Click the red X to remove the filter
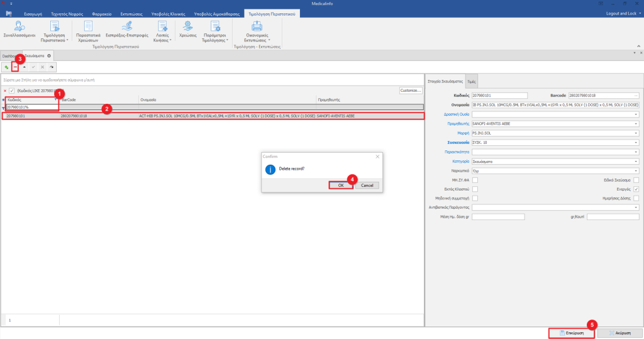Viewport: 644px width, 339px height. [5, 91]
